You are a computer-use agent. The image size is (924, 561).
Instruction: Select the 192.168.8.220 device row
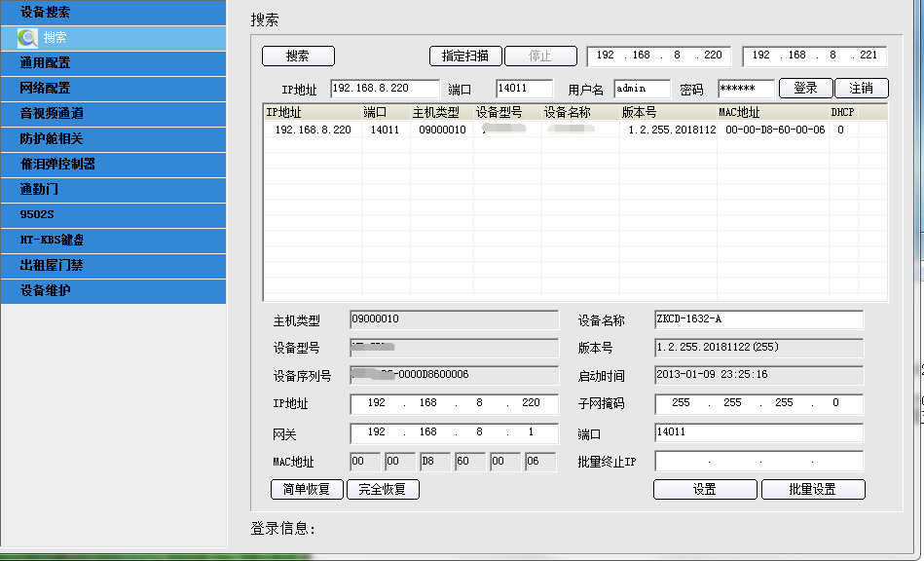[x=575, y=130]
